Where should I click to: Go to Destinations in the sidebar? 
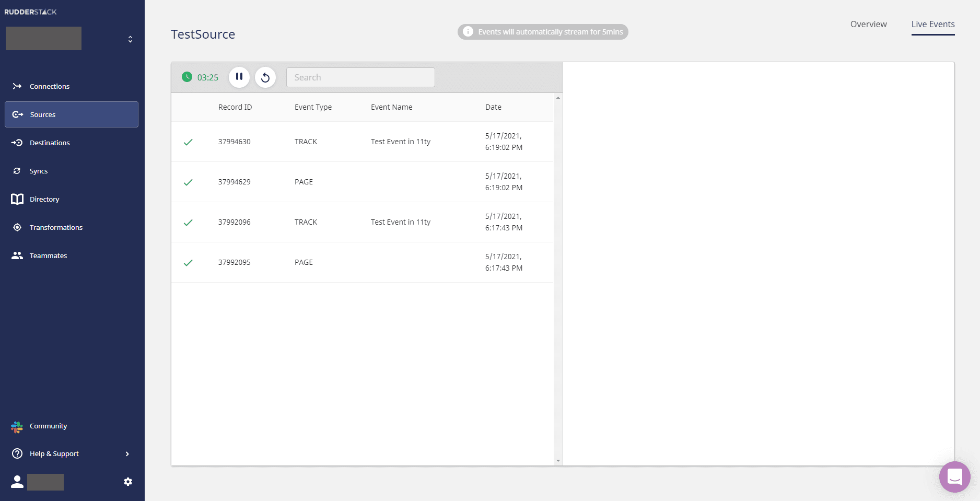(50, 143)
